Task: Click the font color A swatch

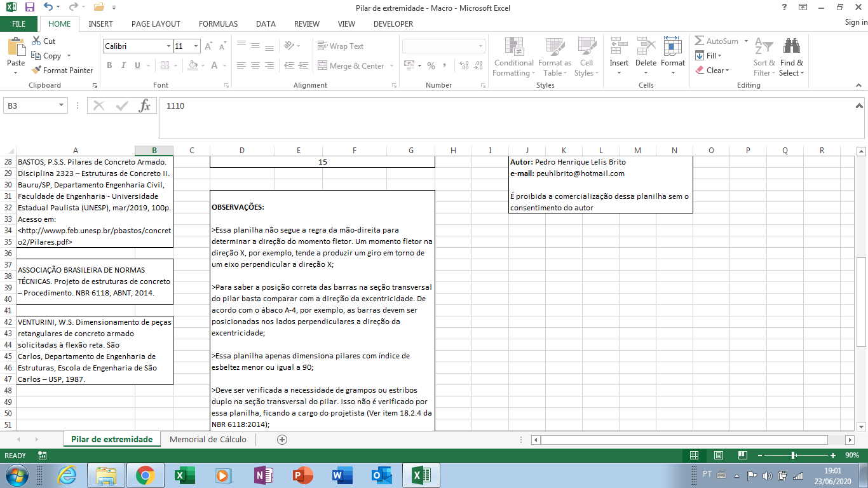Action: click(x=215, y=65)
